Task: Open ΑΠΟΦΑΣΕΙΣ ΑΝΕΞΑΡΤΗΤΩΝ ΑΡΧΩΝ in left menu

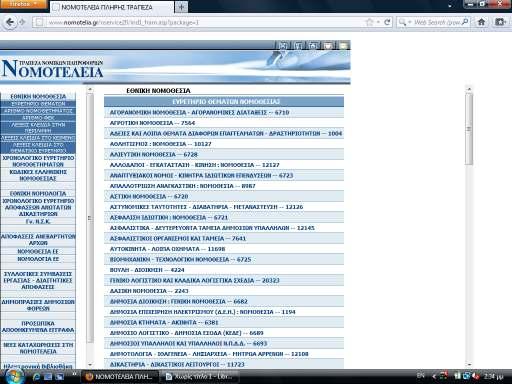Action: pos(38,239)
